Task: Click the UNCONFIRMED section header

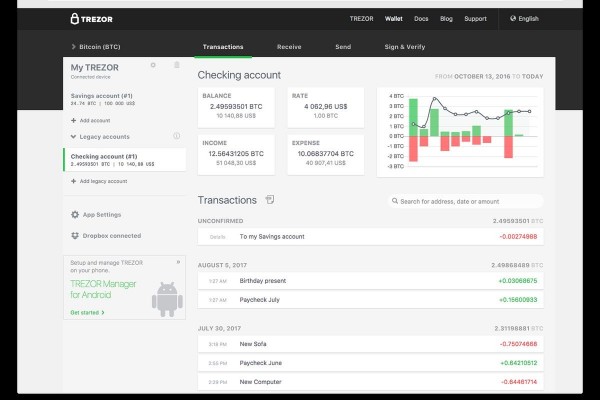Action: tap(220, 221)
